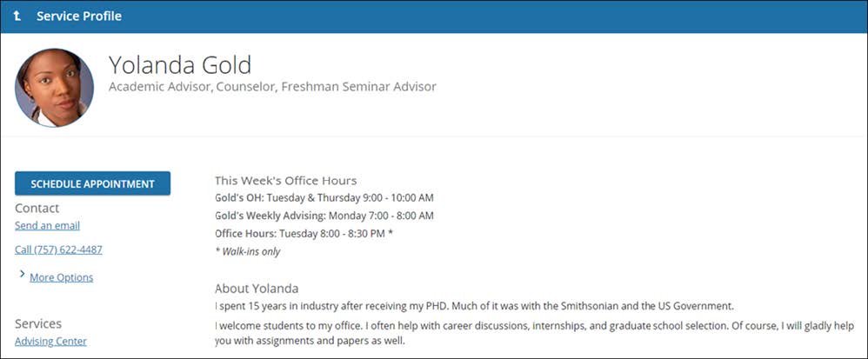The height and width of the screenshot is (359, 868).
Task: Click the Services section heading
Action: click(x=38, y=323)
